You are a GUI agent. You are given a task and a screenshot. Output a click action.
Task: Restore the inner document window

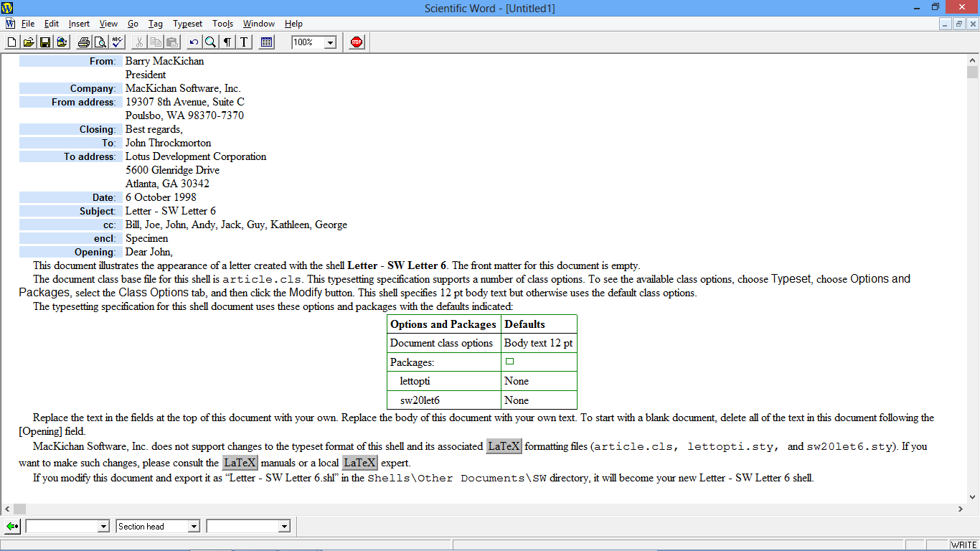(x=959, y=24)
